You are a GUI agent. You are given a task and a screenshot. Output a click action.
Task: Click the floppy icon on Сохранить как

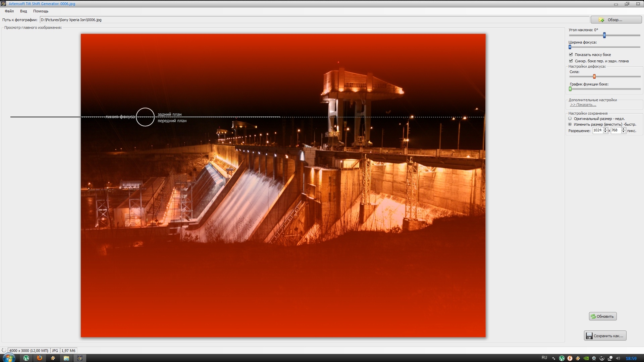(589, 336)
